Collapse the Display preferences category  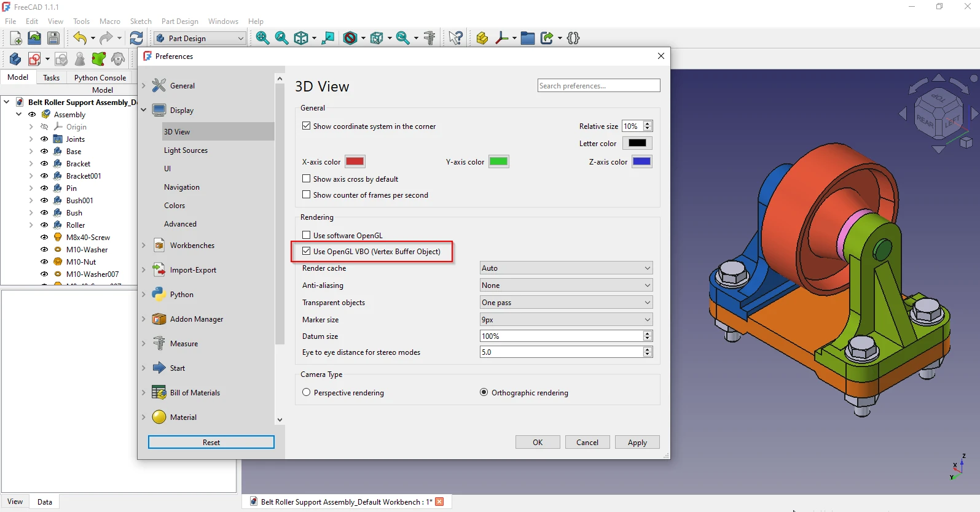(144, 111)
